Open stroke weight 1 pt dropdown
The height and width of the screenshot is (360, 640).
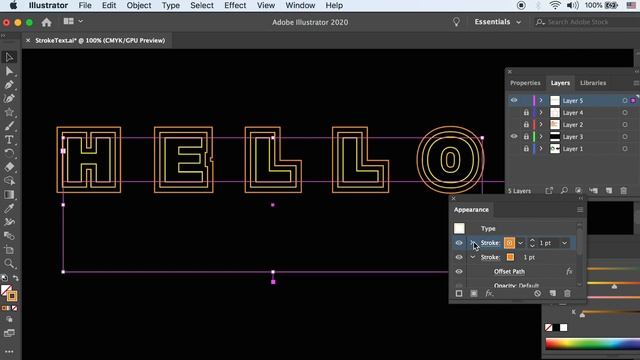(x=564, y=243)
